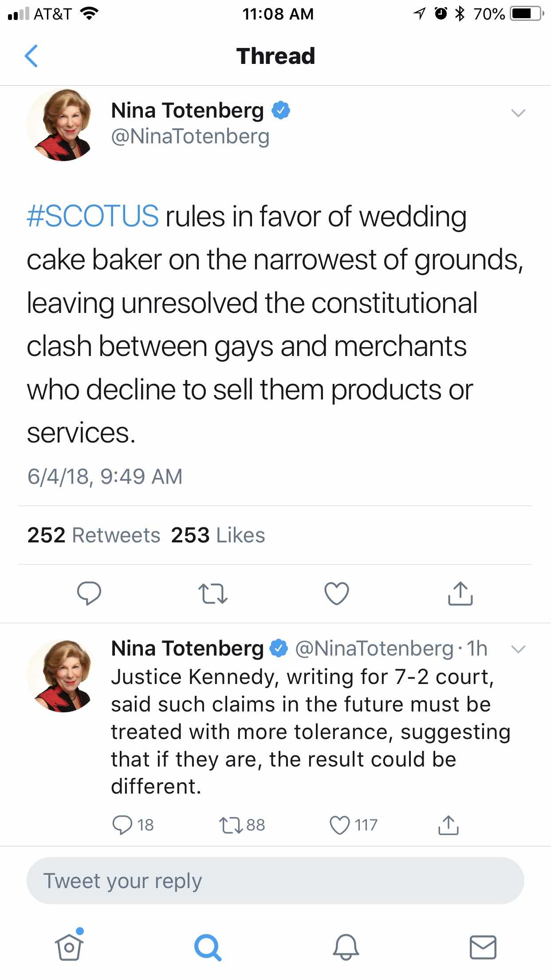Viewport: 551px width, 980px height.
Task: Expand options chevron on the main tweet
Action: (518, 113)
